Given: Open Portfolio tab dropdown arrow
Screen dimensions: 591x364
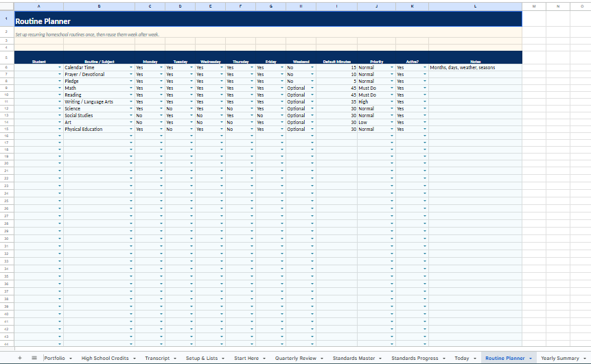Looking at the screenshot, I should pos(71,359).
